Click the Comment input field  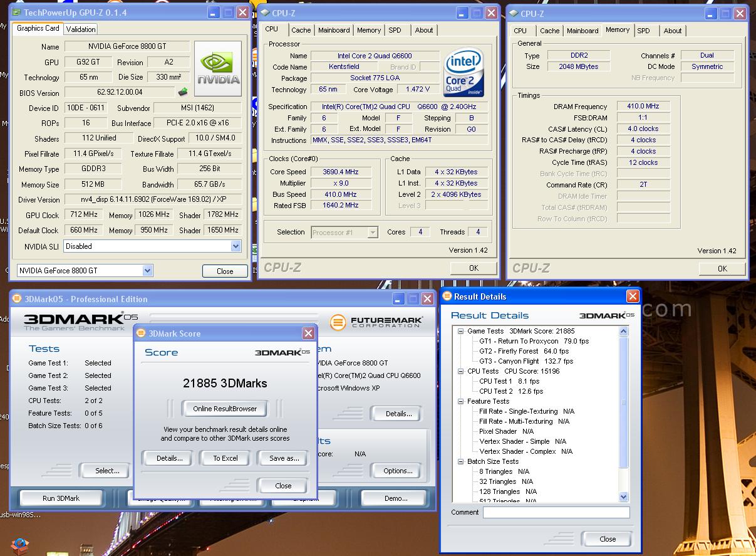coord(556,513)
